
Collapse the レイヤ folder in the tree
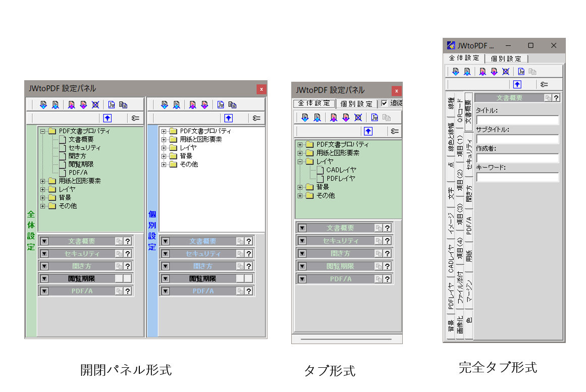(x=301, y=161)
